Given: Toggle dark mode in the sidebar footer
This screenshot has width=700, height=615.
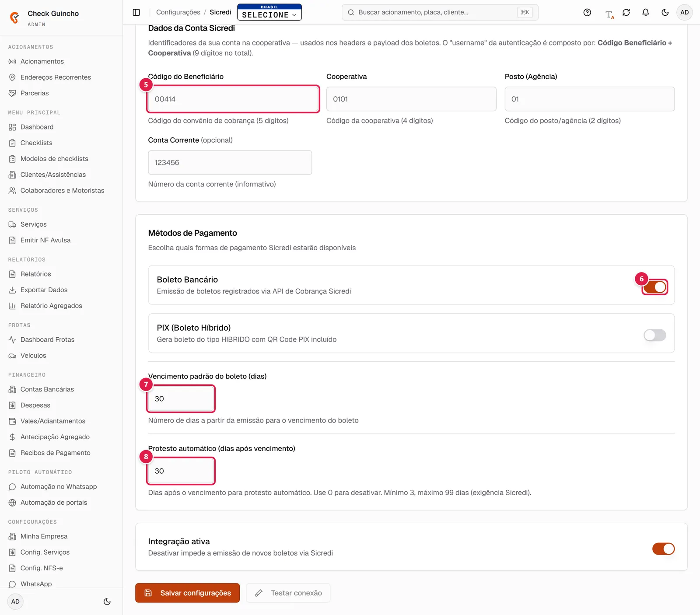Looking at the screenshot, I should point(107,601).
